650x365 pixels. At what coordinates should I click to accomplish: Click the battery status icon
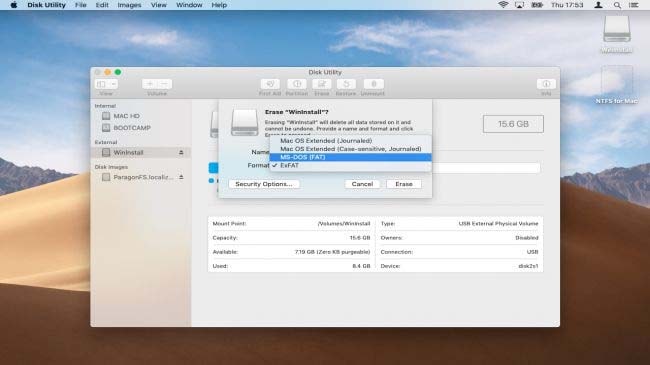(x=537, y=5)
